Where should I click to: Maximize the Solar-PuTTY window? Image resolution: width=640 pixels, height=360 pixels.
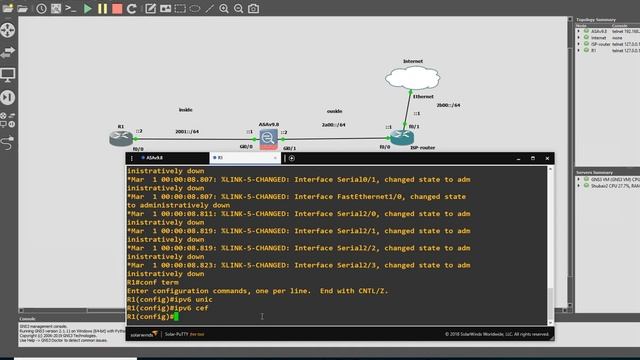click(x=533, y=158)
